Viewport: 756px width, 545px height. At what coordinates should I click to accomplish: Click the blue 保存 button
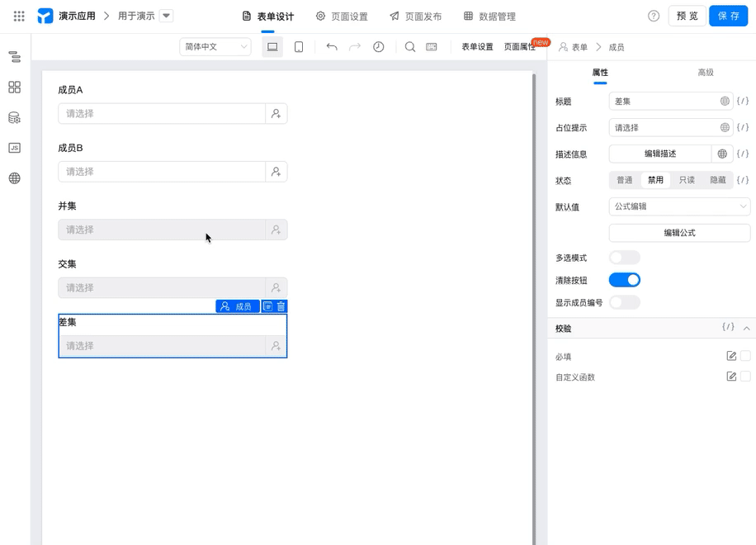(x=728, y=16)
